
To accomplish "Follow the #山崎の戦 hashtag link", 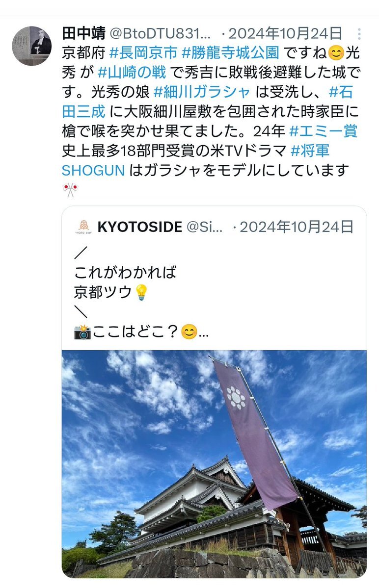I will [x=132, y=73].
